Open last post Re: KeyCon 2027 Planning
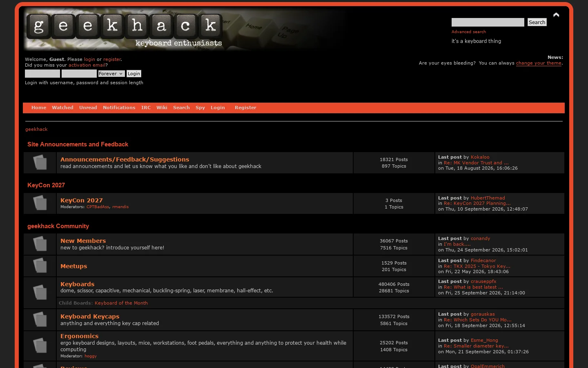The width and height of the screenshot is (588, 368). [x=477, y=203]
